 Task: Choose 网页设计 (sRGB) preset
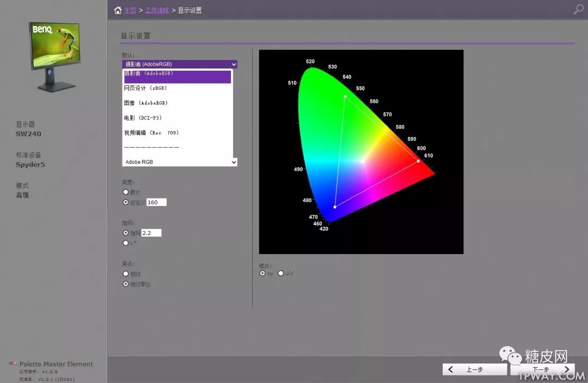click(145, 88)
